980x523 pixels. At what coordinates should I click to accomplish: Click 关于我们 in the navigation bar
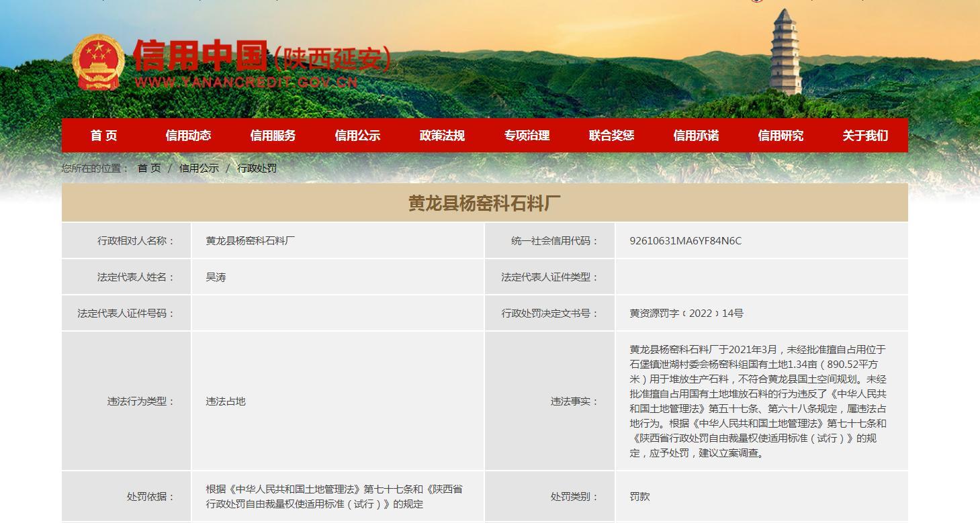(865, 136)
